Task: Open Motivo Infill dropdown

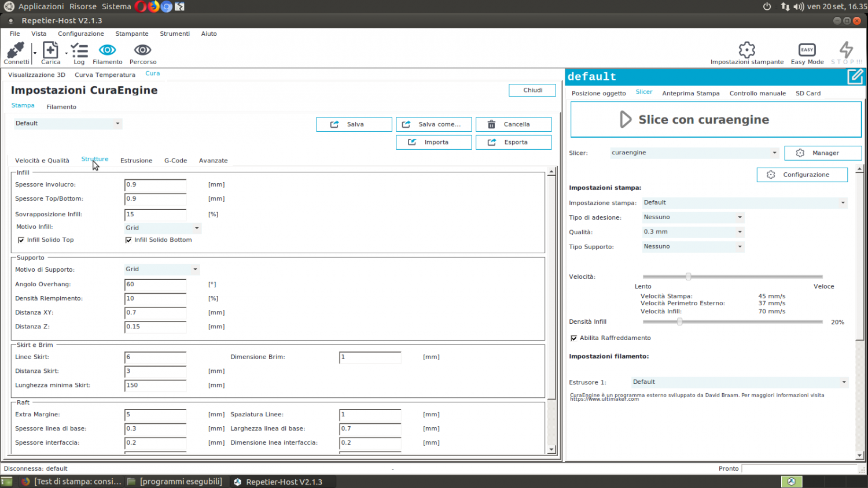Action: [163, 228]
